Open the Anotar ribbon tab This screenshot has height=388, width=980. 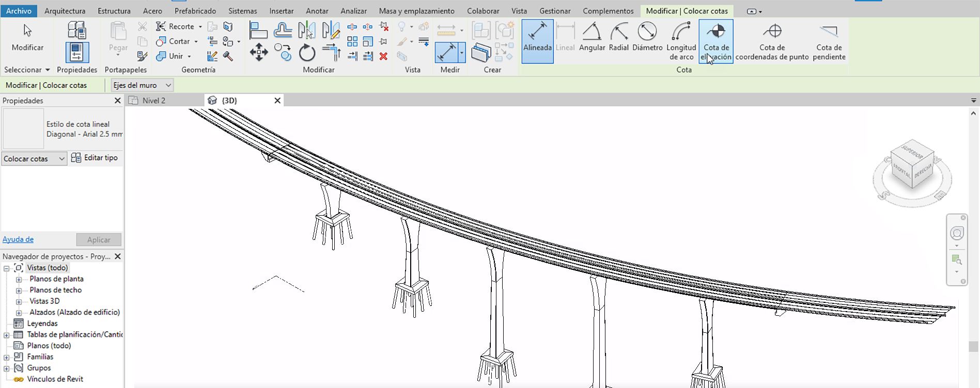coord(317,11)
